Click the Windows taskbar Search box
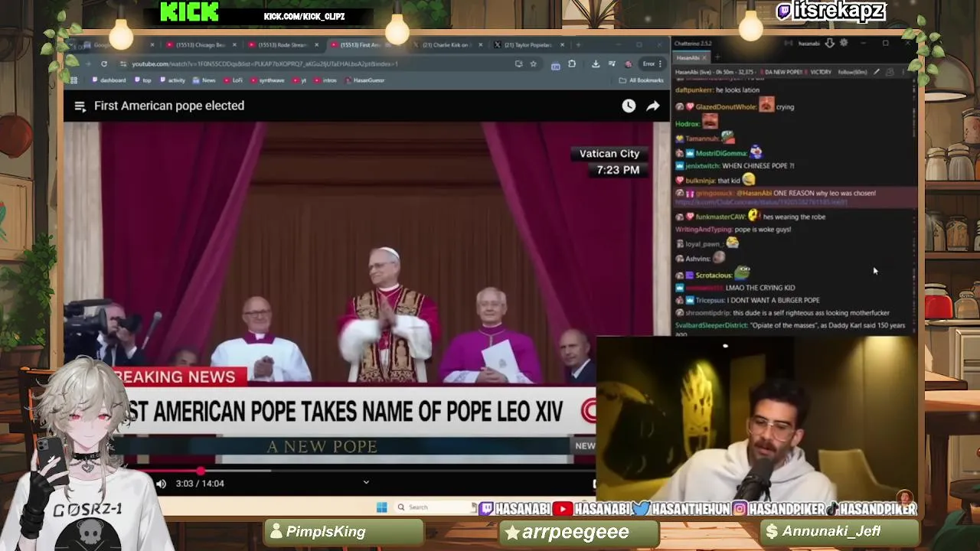The height and width of the screenshot is (551, 980). (435, 507)
